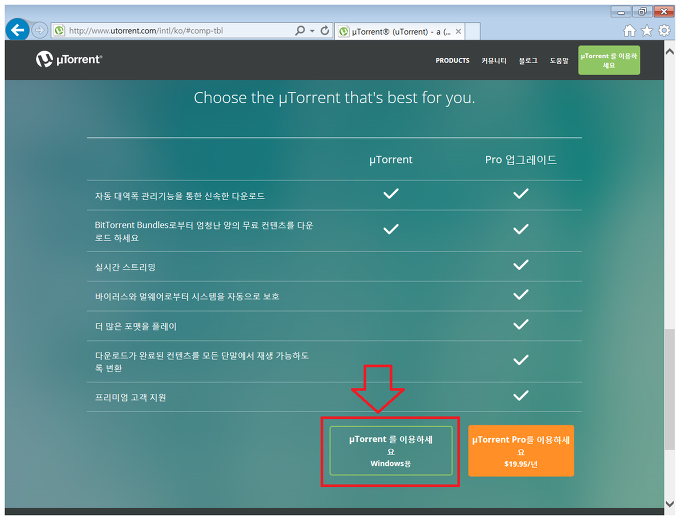Open the 블로그 menu item
Viewport: 680px width, 520px height.
pyautogui.click(x=528, y=61)
